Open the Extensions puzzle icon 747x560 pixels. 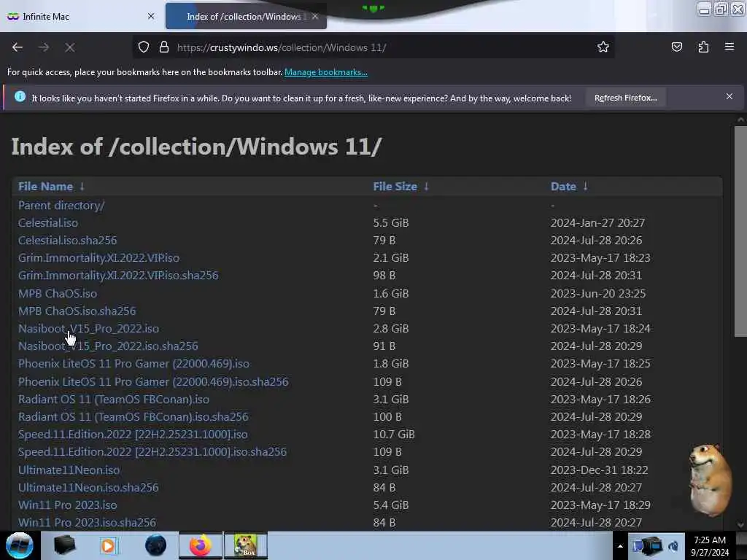pos(703,47)
